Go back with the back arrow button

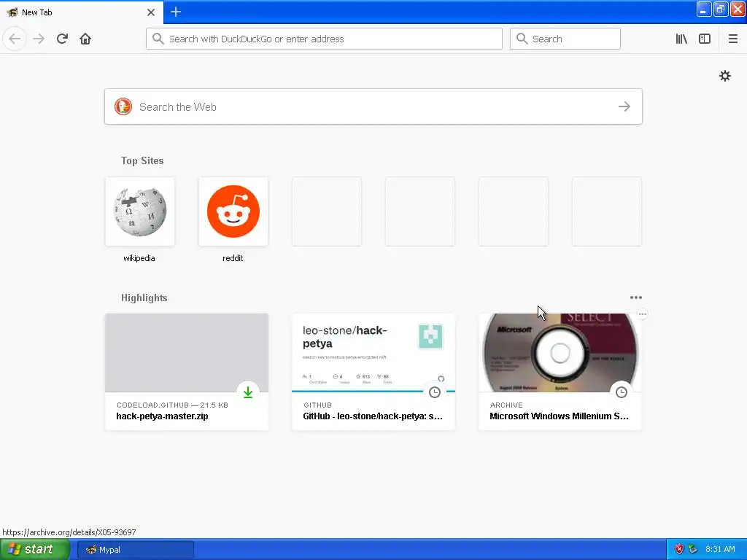[x=15, y=39]
